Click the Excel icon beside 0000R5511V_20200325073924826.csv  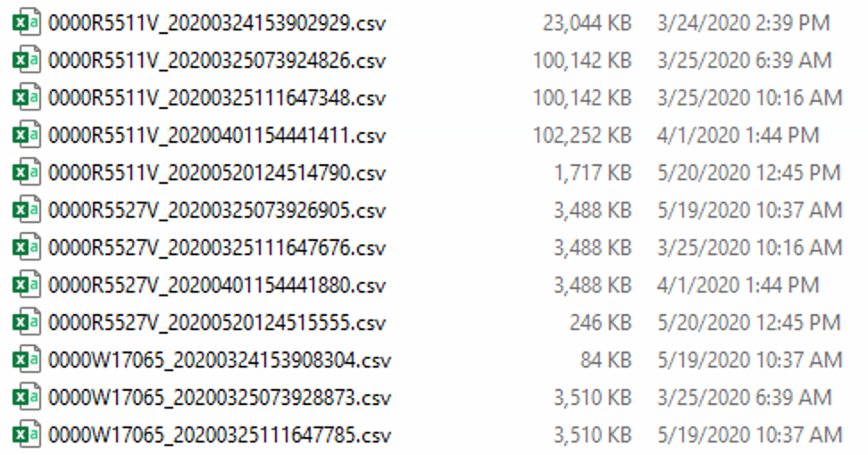tap(26, 61)
